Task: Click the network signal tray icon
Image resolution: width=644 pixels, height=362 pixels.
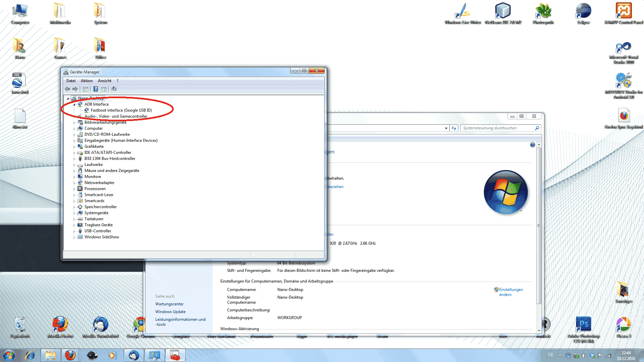Action: click(608, 356)
